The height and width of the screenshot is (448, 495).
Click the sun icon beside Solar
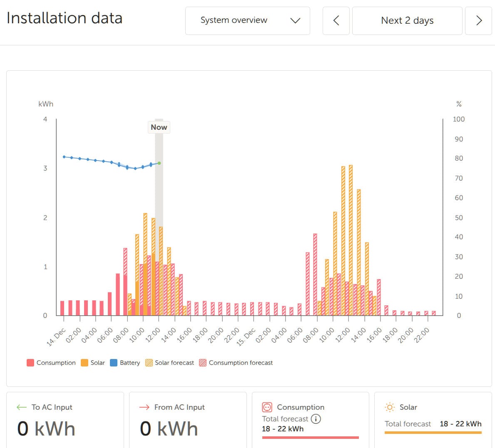[x=389, y=407]
